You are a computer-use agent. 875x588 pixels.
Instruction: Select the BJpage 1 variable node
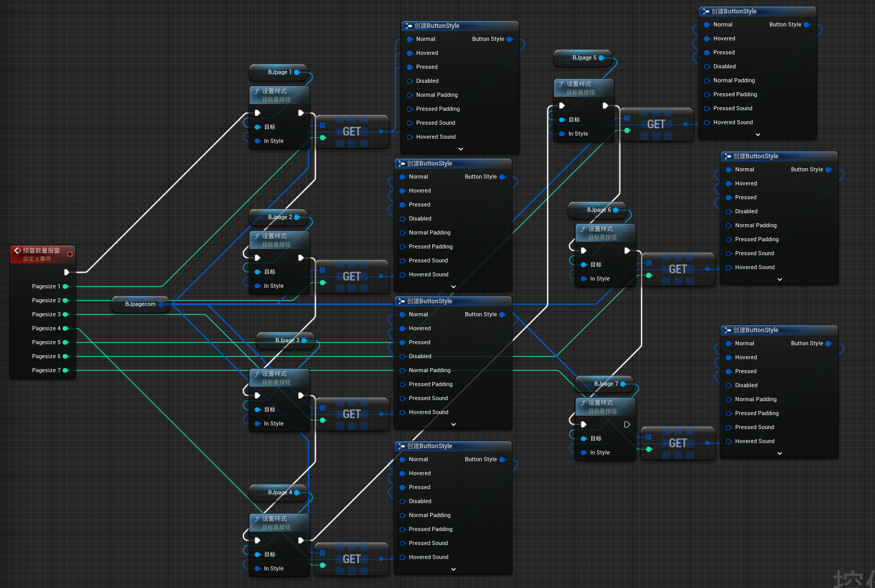(x=280, y=72)
